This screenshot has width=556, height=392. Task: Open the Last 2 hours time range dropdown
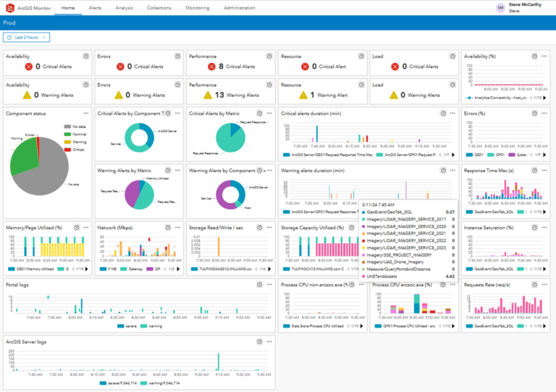tap(26, 37)
